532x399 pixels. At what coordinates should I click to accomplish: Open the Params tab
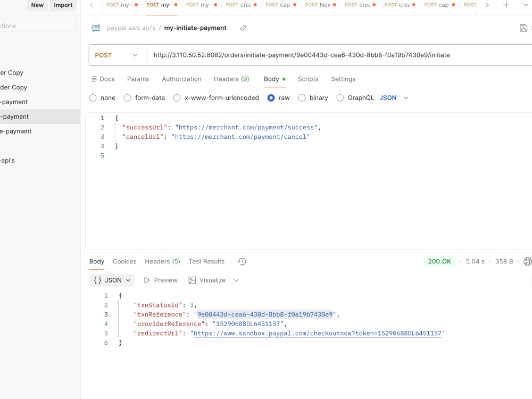tap(138, 79)
